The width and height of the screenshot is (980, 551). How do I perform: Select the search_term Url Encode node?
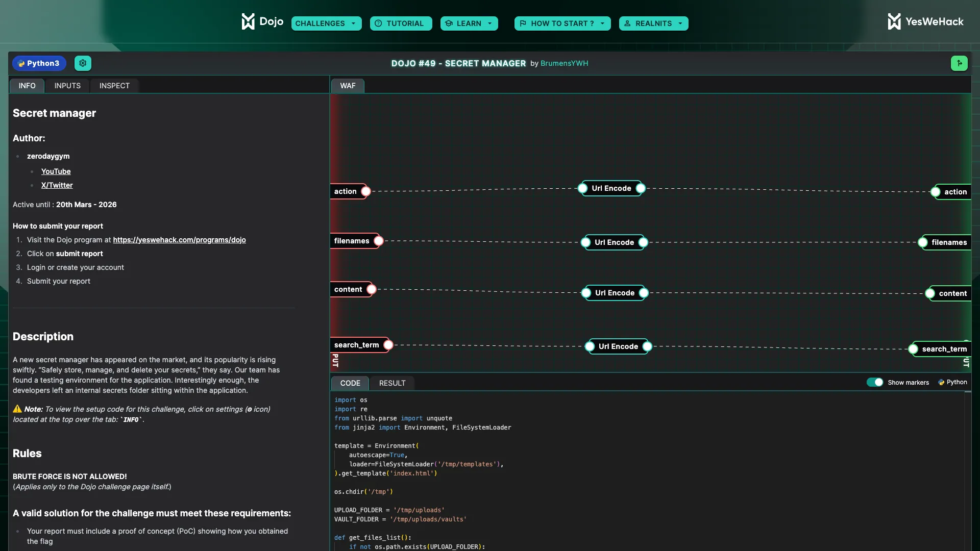(618, 346)
